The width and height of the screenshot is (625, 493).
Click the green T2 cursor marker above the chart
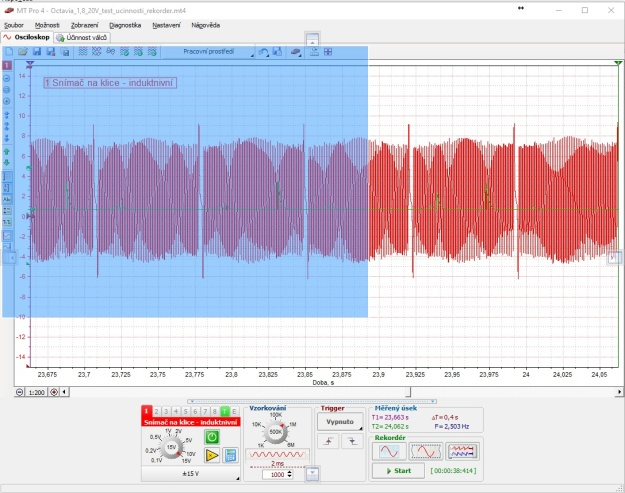[x=618, y=63]
